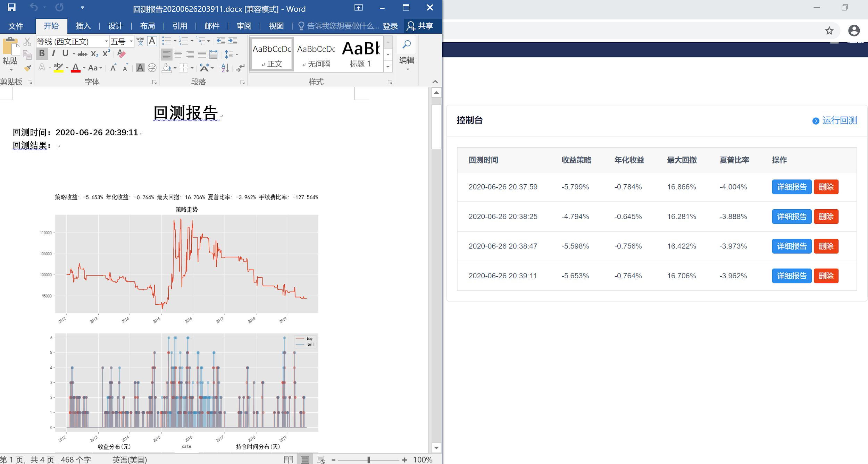868x464 pixels.
Task: Bookmark page with star icon
Action: tap(829, 31)
